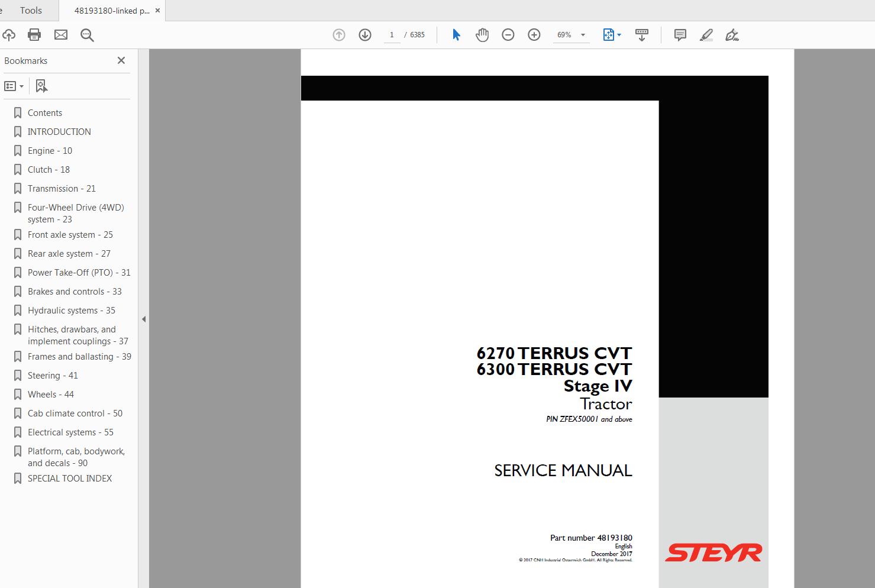
Task: Open the Comment tool
Action: click(x=679, y=35)
